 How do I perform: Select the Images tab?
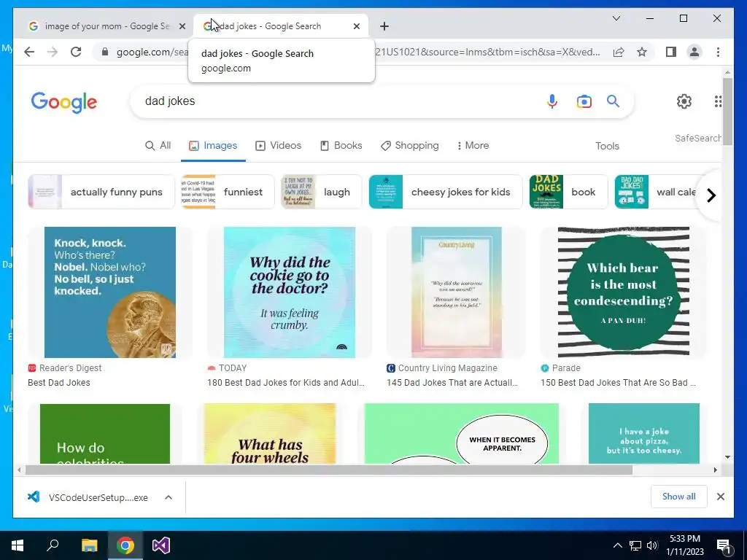213,146
